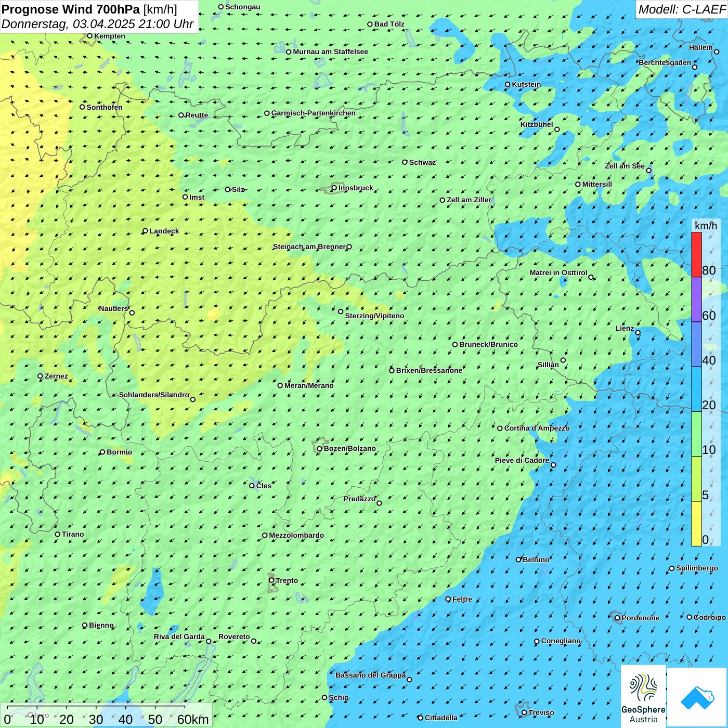728x728 pixels.
Task: Select the Treviso label
Action: 541,712
